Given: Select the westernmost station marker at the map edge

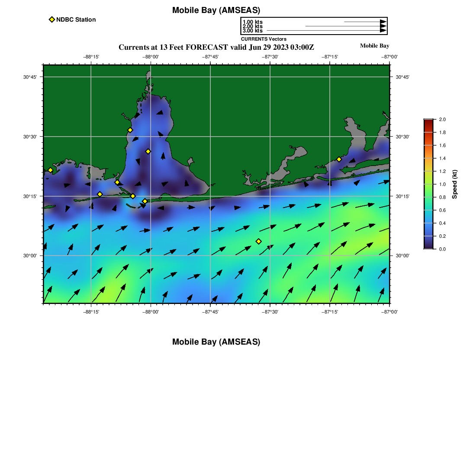Looking at the screenshot, I should (50, 170).
